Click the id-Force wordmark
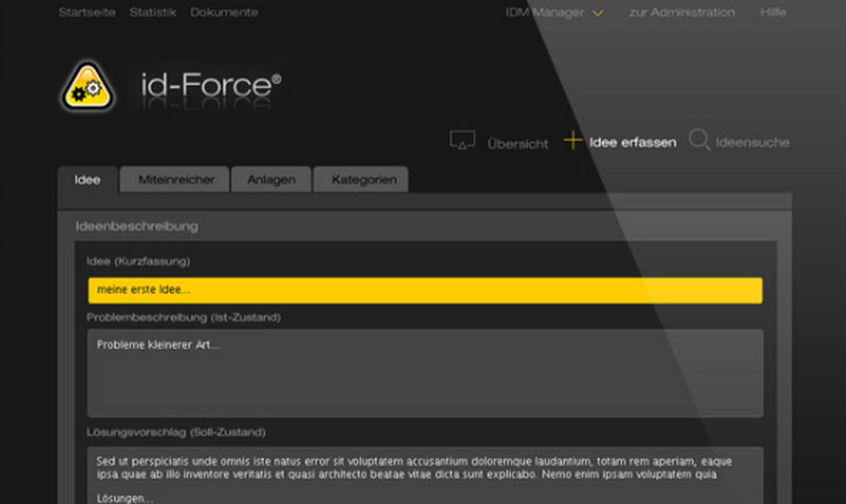This screenshot has height=504, width=846. (x=211, y=85)
